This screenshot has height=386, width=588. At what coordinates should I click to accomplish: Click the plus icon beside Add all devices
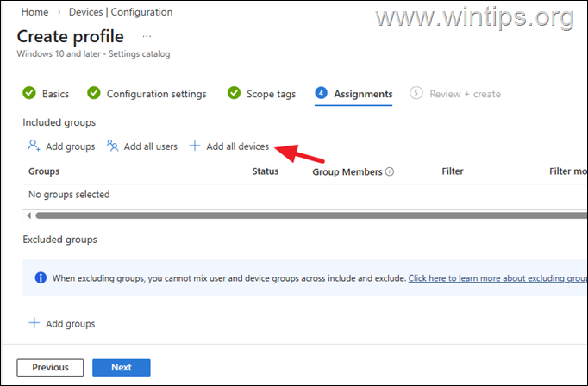195,146
